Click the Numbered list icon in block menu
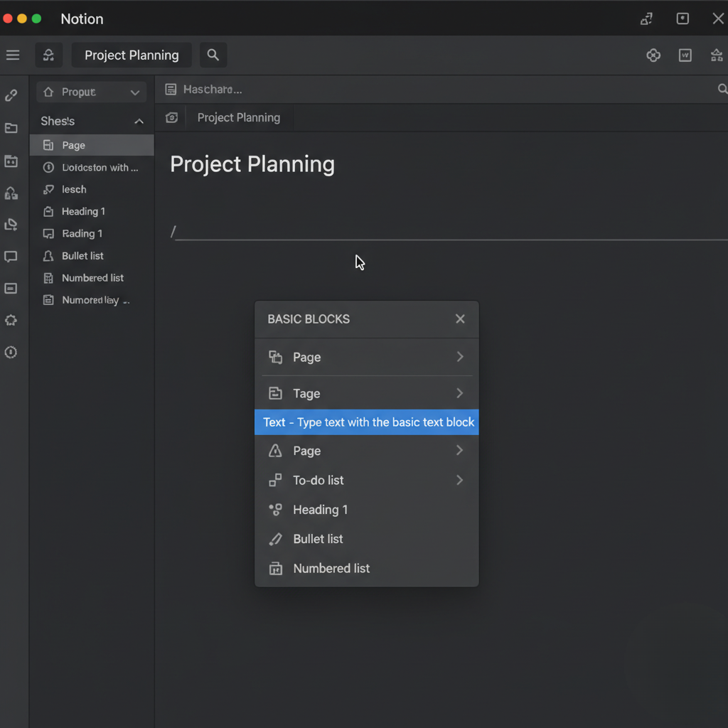728x728 pixels. [x=275, y=569]
